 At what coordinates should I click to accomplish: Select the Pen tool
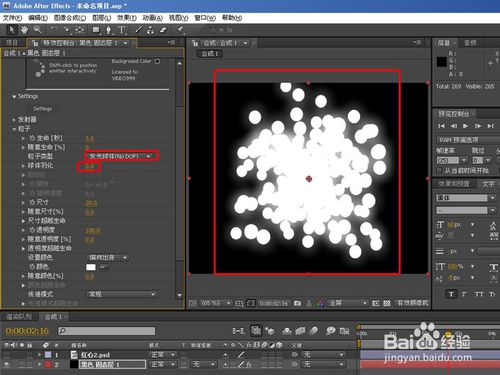coord(108,30)
